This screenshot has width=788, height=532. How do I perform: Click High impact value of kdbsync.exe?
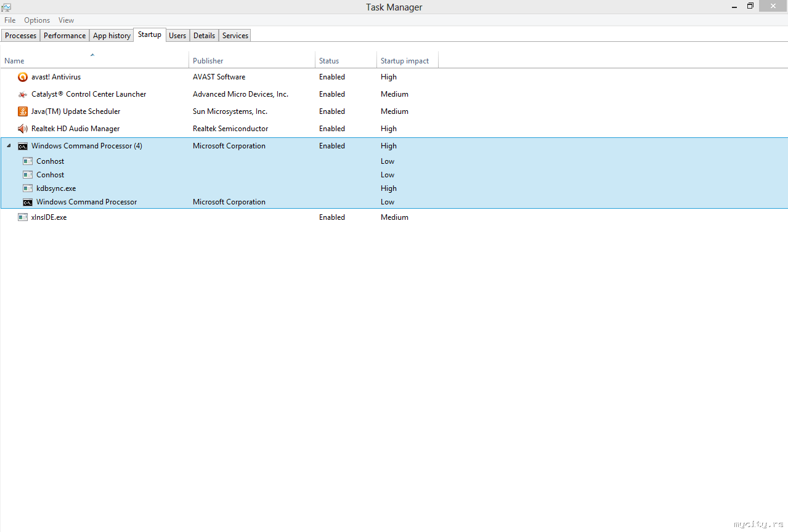click(389, 188)
